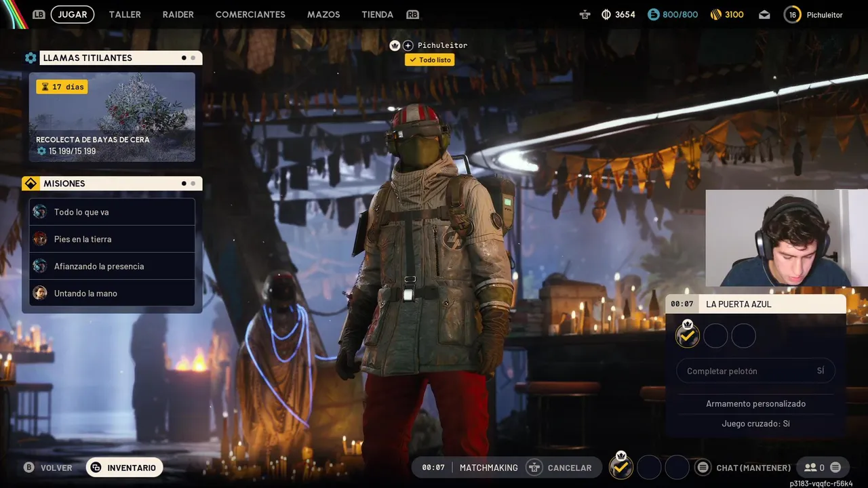
Task: Open the mail envelope icon
Action: [764, 14]
